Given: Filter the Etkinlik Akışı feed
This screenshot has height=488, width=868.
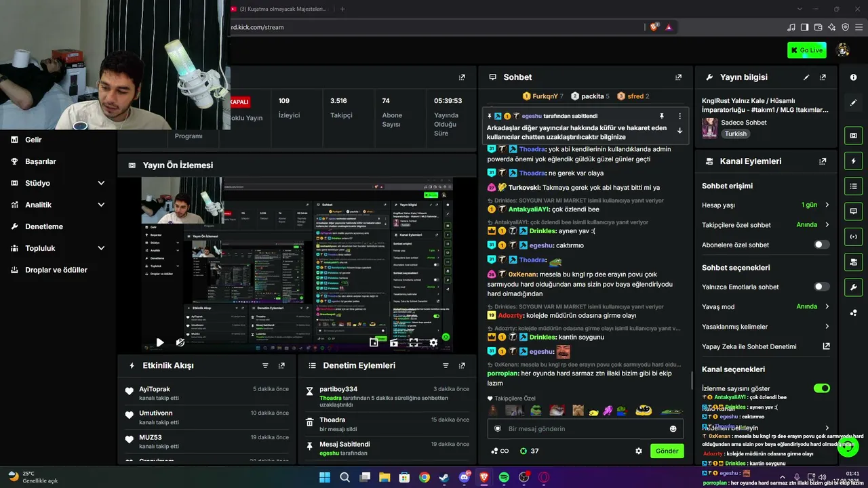Looking at the screenshot, I should pos(265,365).
